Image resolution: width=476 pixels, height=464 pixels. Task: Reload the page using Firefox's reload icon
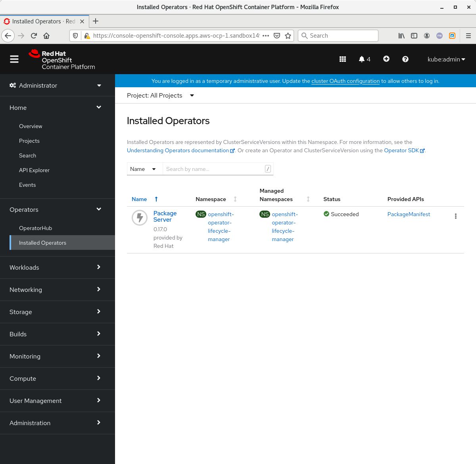click(33, 35)
